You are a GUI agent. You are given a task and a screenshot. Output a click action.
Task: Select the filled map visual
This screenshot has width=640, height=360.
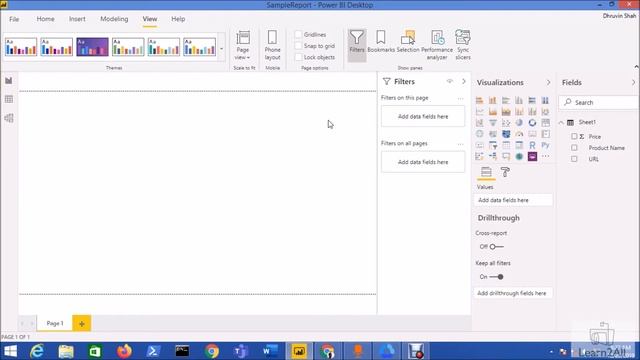(x=493, y=134)
